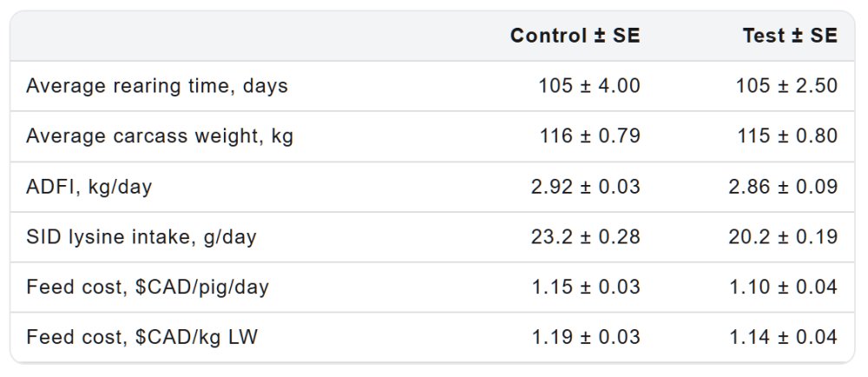Click the test ADFI value 2.86 ± 0.09
This screenshot has width=868, height=377.
coord(782,187)
